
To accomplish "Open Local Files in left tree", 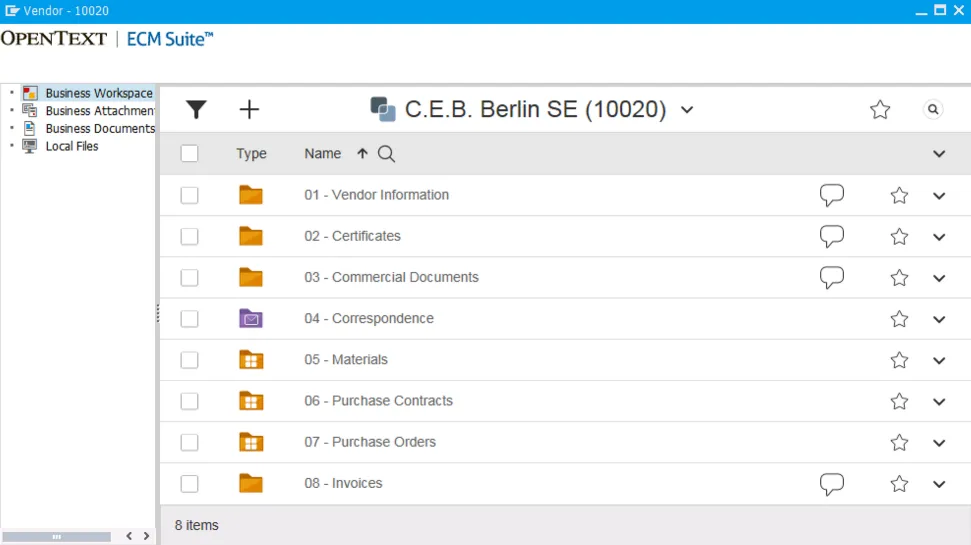I will tap(71, 146).
